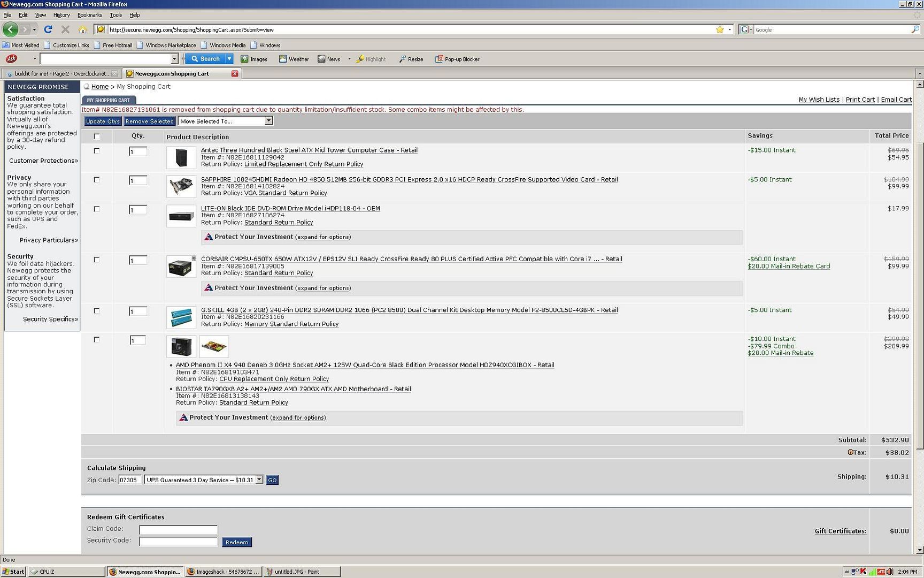Open the Bookmarks menu
This screenshot has height=578, width=924.
click(x=90, y=15)
